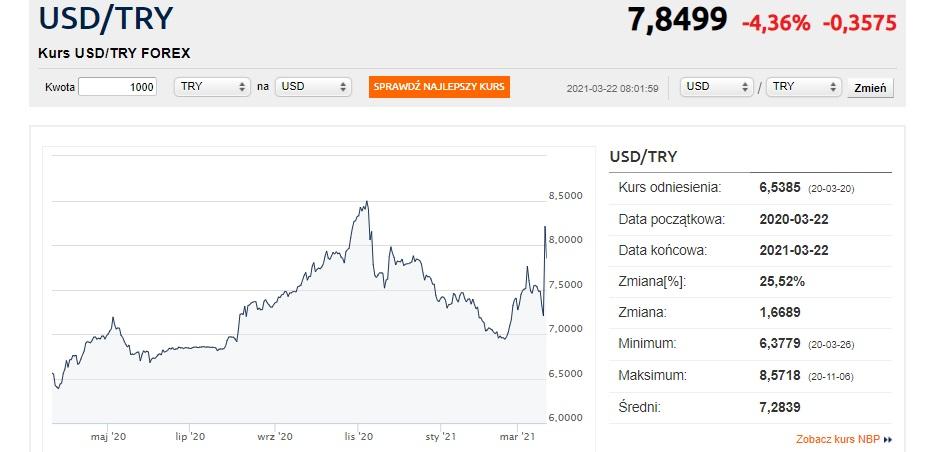Click the sty '21 axis label
The height and width of the screenshot is (452, 940).
pos(440,436)
